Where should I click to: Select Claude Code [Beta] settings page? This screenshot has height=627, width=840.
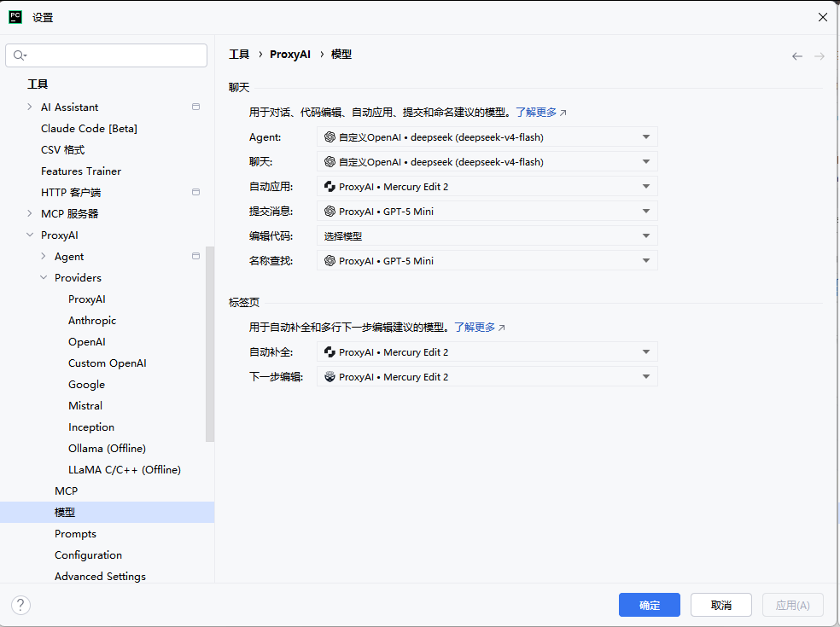[89, 129]
